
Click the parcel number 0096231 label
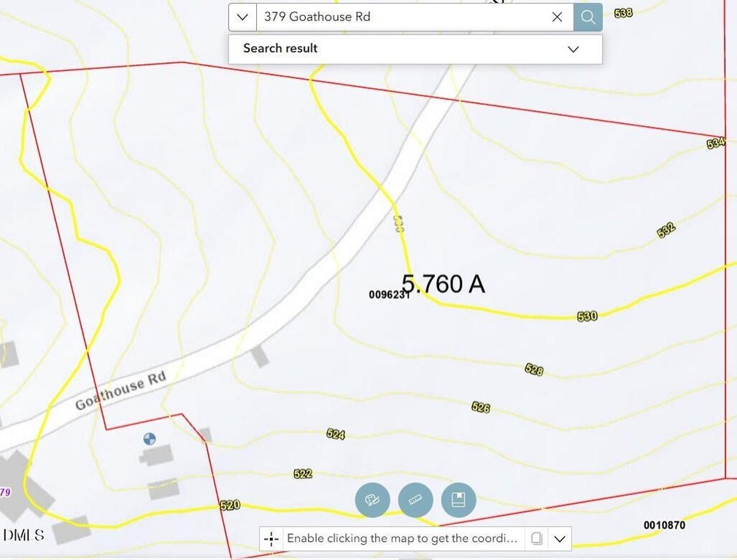(x=390, y=295)
